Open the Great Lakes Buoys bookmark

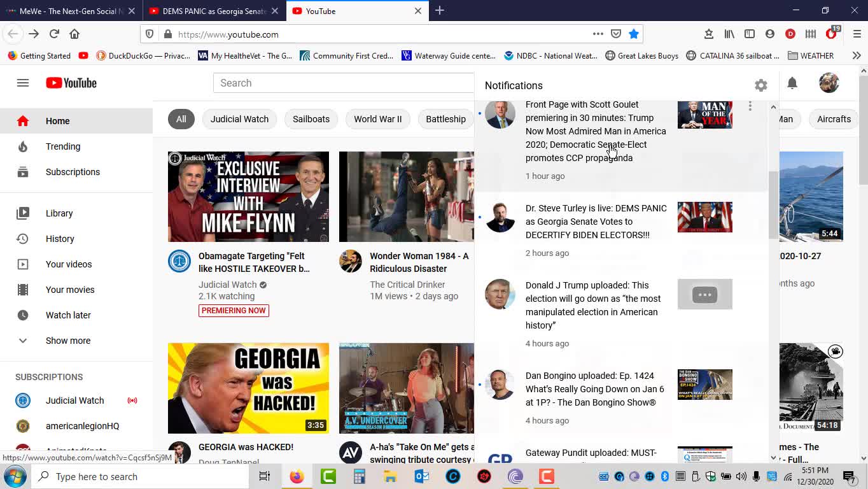[x=641, y=55]
